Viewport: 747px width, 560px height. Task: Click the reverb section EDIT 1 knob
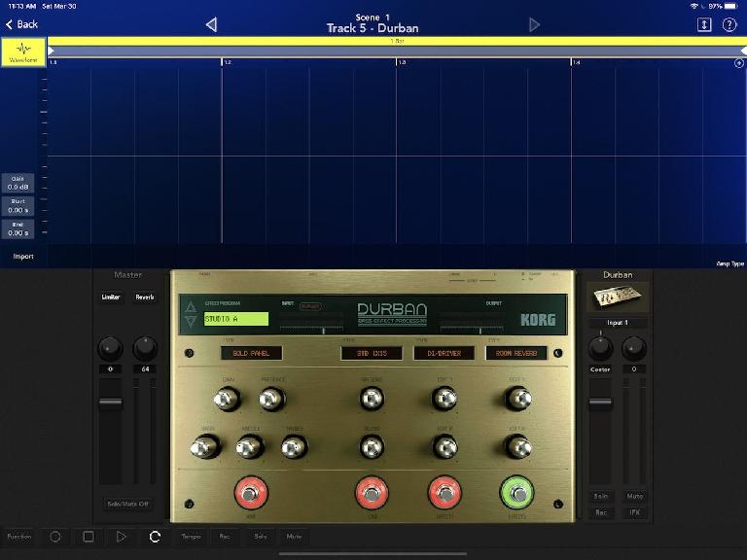click(x=517, y=399)
